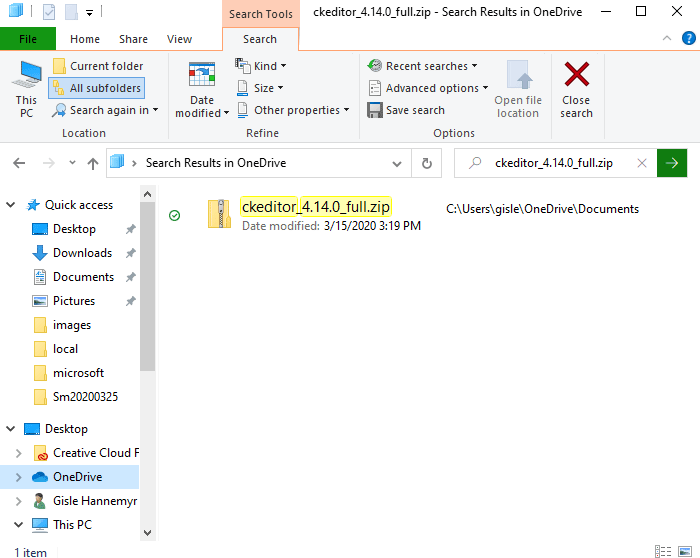Click the green sync status checkmark
This screenshot has width=700, height=558.
(175, 216)
